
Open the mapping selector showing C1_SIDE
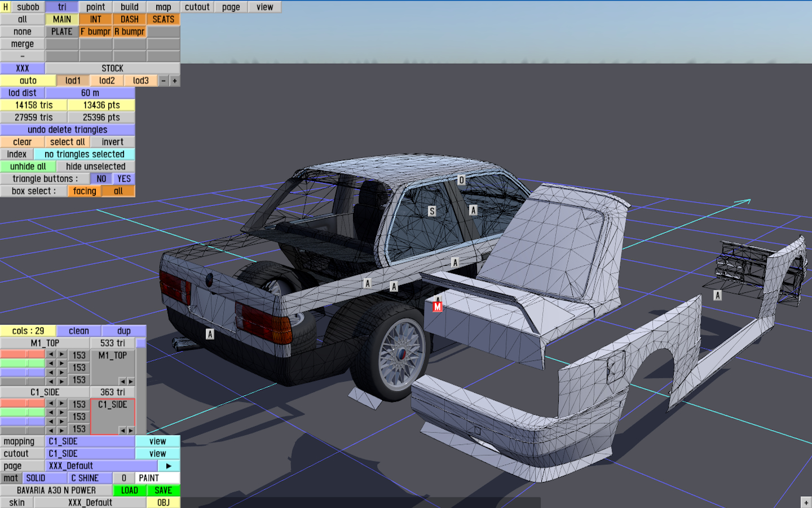90,441
